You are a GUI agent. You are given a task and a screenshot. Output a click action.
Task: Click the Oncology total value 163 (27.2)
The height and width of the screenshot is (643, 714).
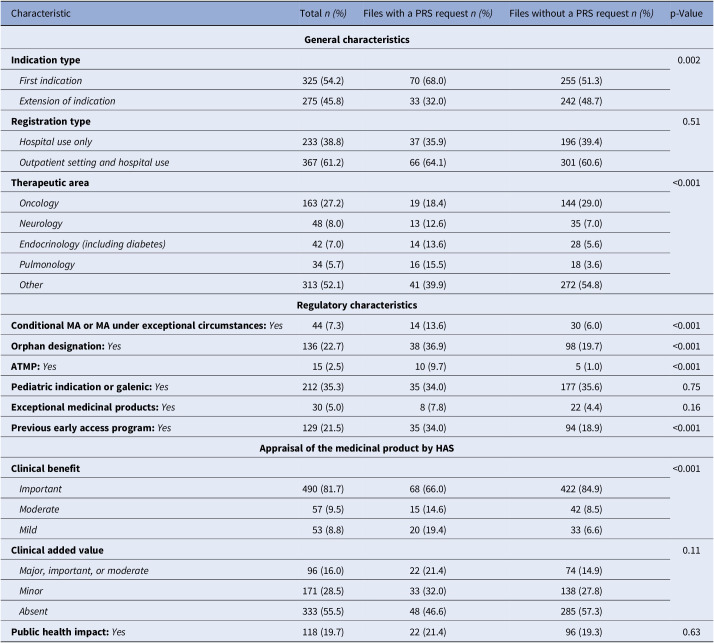pos(323,203)
